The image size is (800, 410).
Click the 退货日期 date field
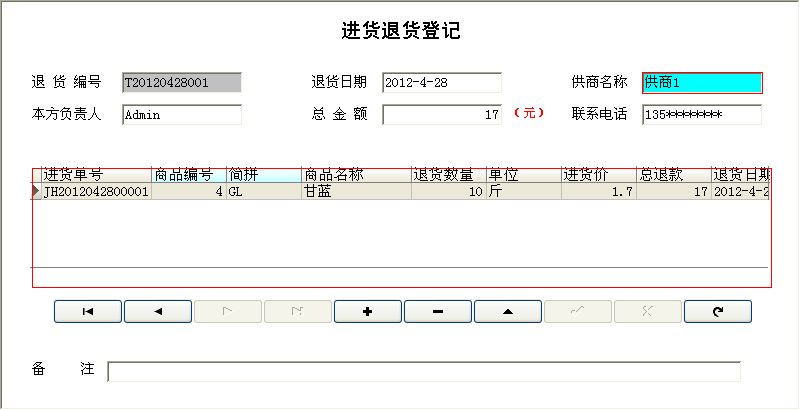[x=441, y=83]
